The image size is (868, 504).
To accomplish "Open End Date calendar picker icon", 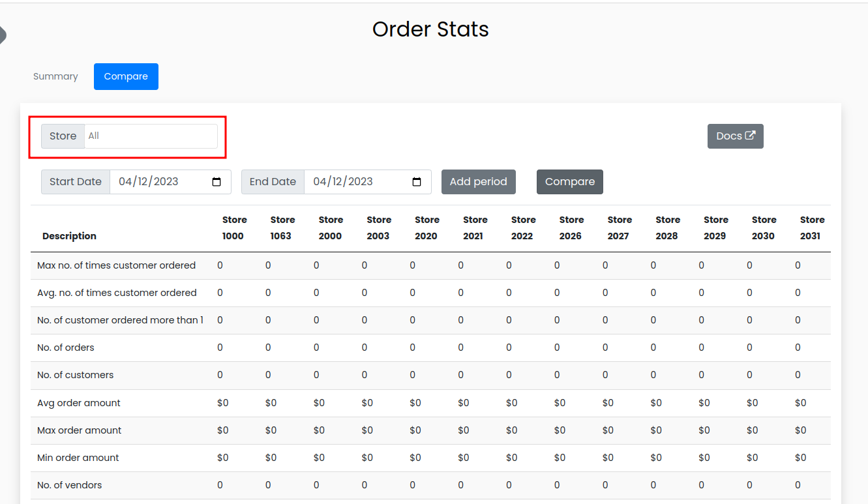I will tap(417, 182).
